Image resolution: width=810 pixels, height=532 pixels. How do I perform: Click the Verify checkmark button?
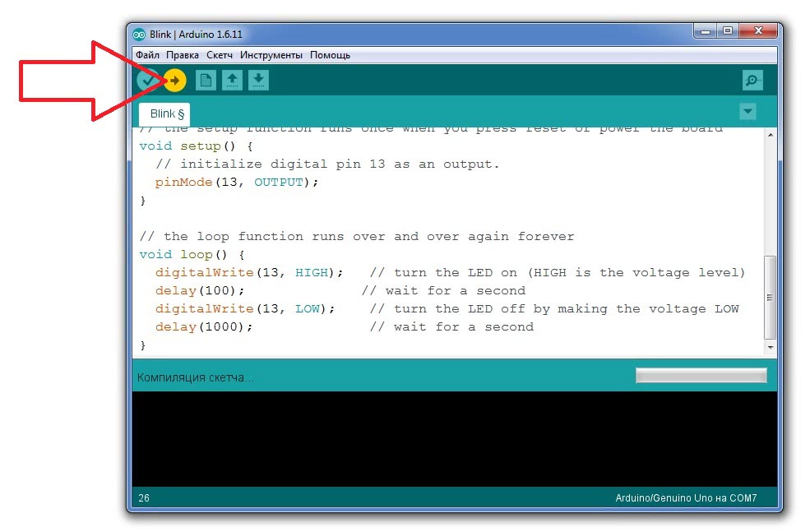pyautogui.click(x=147, y=81)
